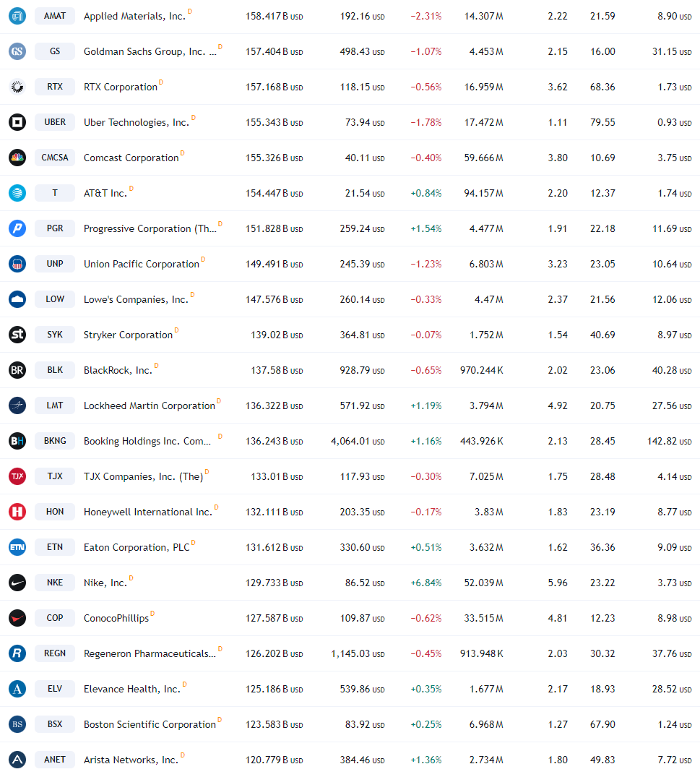Click the Comcast peacock logo icon
The height and width of the screenshot is (777, 700).
[x=17, y=158]
